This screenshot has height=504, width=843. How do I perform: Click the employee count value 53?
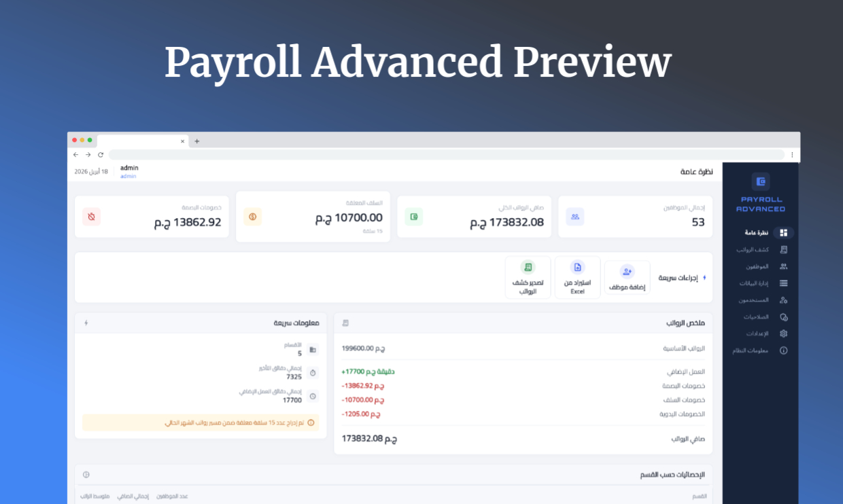pos(698,222)
